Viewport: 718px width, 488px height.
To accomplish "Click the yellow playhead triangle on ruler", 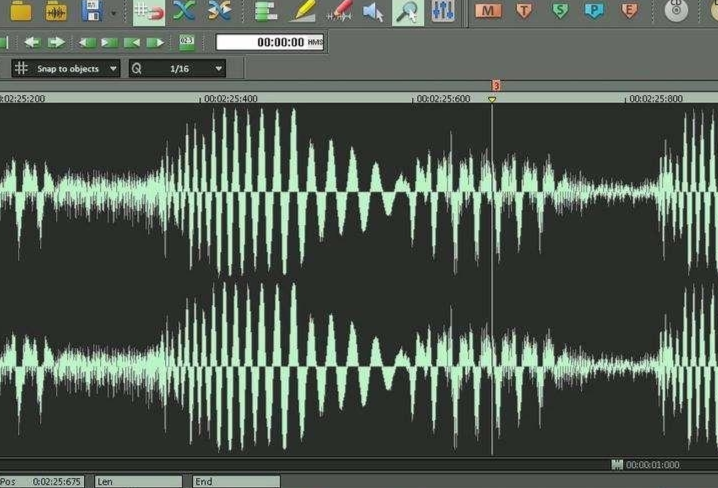I will pyautogui.click(x=492, y=99).
